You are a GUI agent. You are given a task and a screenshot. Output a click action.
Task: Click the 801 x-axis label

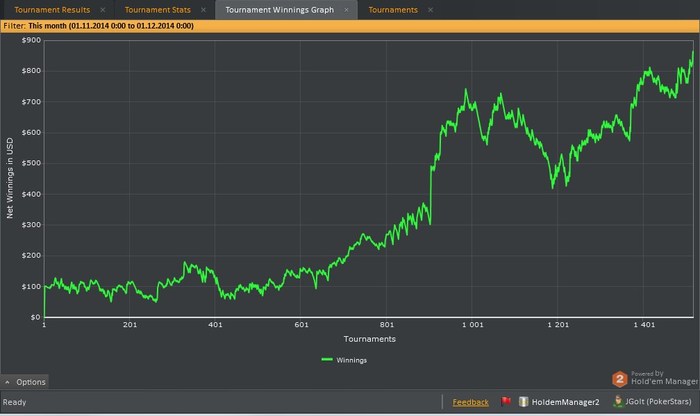(387, 325)
